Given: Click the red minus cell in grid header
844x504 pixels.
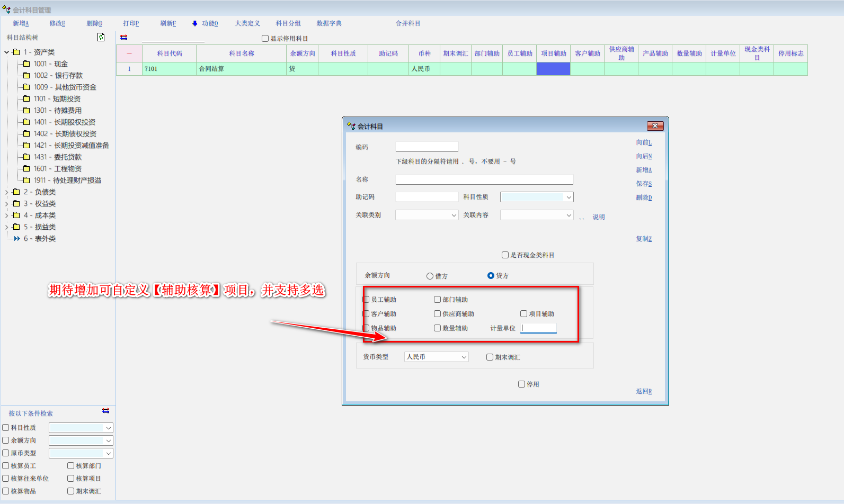Looking at the screenshot, I should [x=129, y=53].
